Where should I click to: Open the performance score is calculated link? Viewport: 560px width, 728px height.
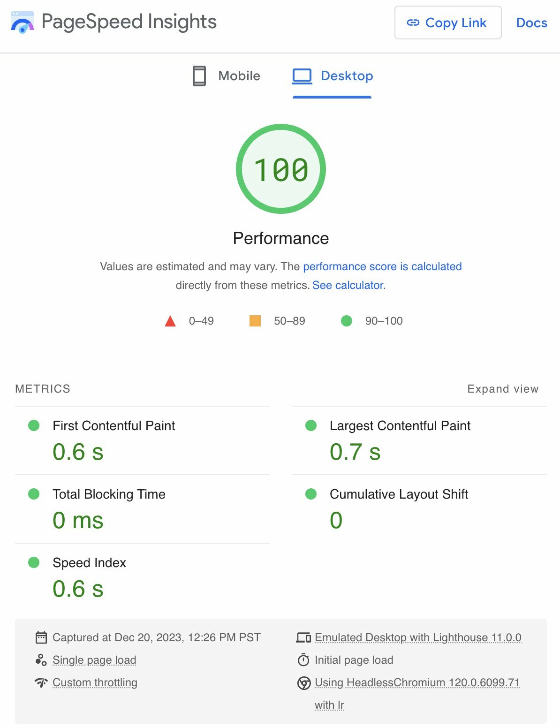coord(382,266)
